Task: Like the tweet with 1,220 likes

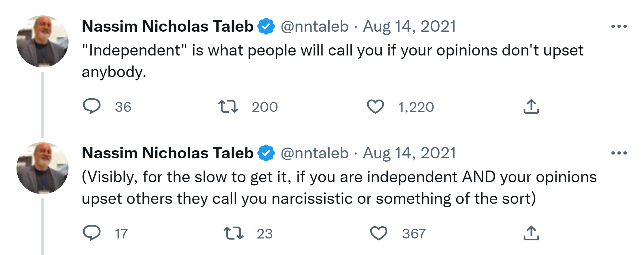Action: click(375, 106)
